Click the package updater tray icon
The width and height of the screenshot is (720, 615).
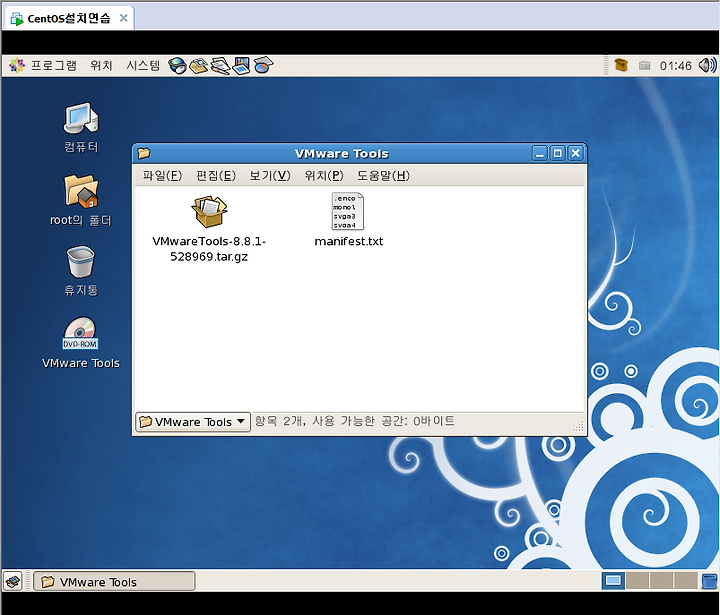[x=621, y=65]
